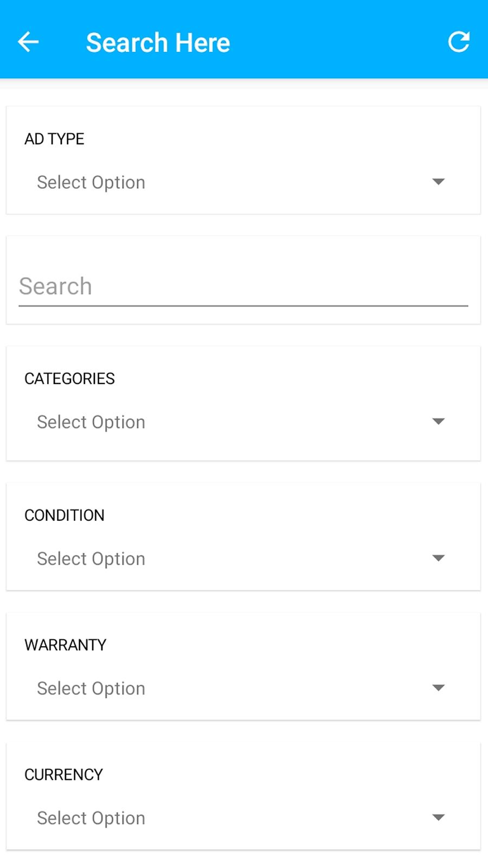Open the CURRENCY dropdown arrow
488x868 pixels.
[438, 818]
